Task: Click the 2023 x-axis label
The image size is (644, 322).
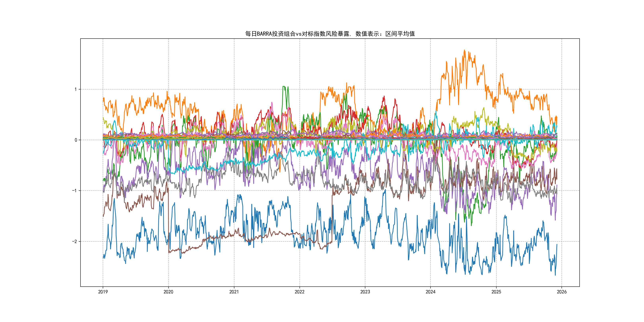Action: (365, 292)
